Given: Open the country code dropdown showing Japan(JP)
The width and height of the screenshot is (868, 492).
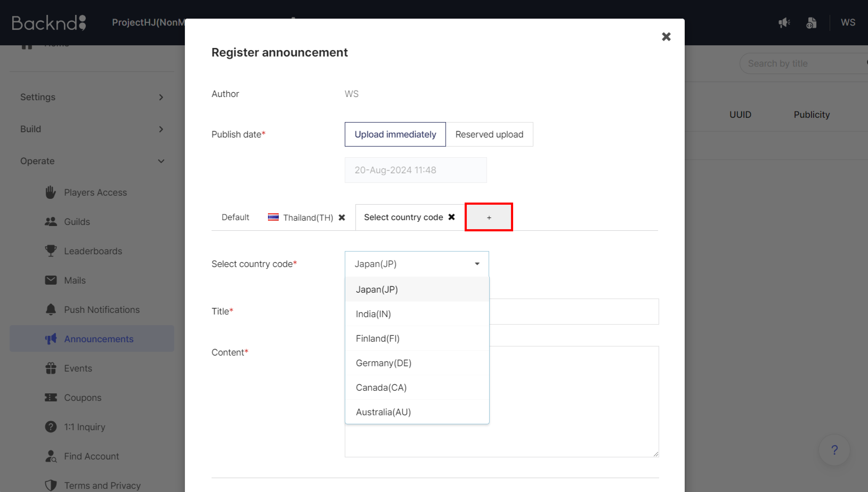Looking at the screenshot, I should (417, 264).
